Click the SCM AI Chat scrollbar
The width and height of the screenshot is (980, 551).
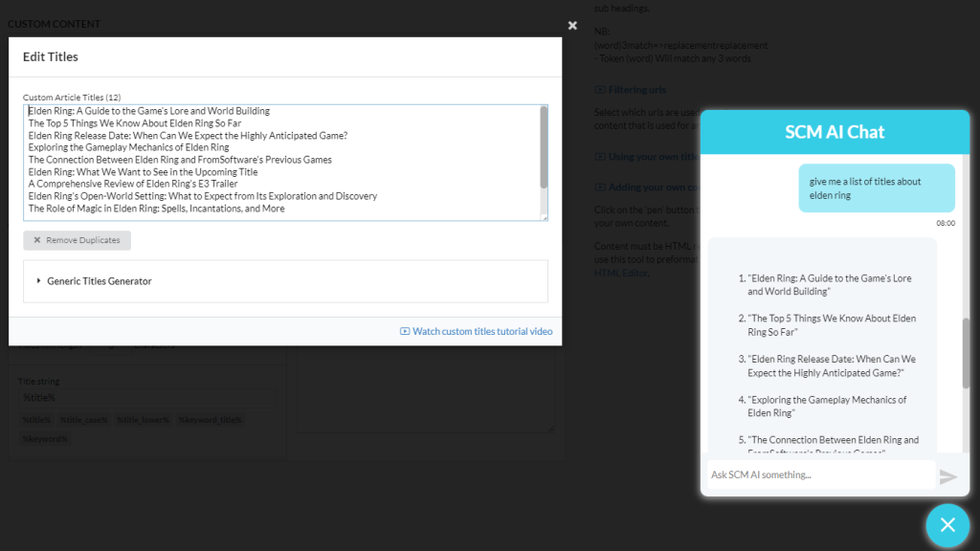coord(966,353)
